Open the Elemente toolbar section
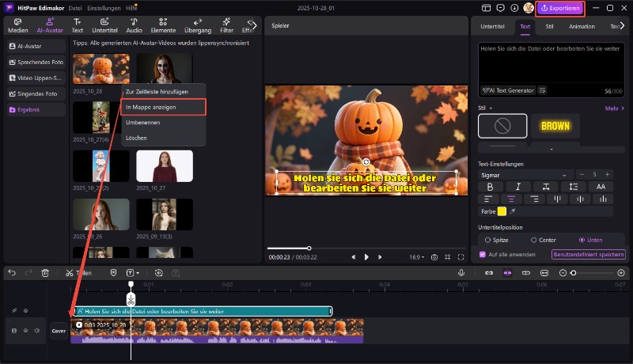Screen dimensions: 633x364 (163, 25)
